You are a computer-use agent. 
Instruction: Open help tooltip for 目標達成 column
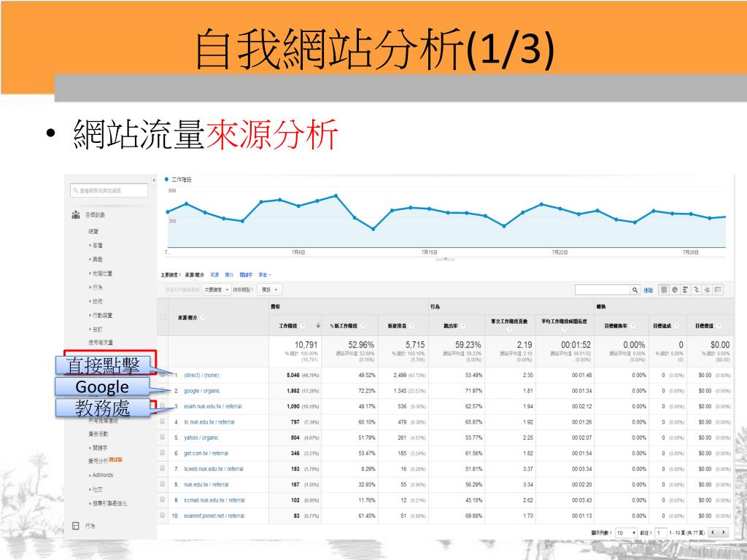(676, 326)
